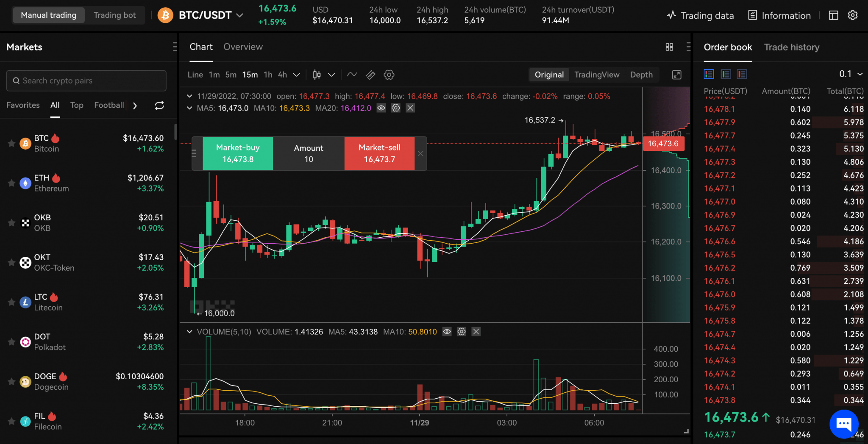
Task: Switch order book to buy-only green view
Action: point(726,74)
